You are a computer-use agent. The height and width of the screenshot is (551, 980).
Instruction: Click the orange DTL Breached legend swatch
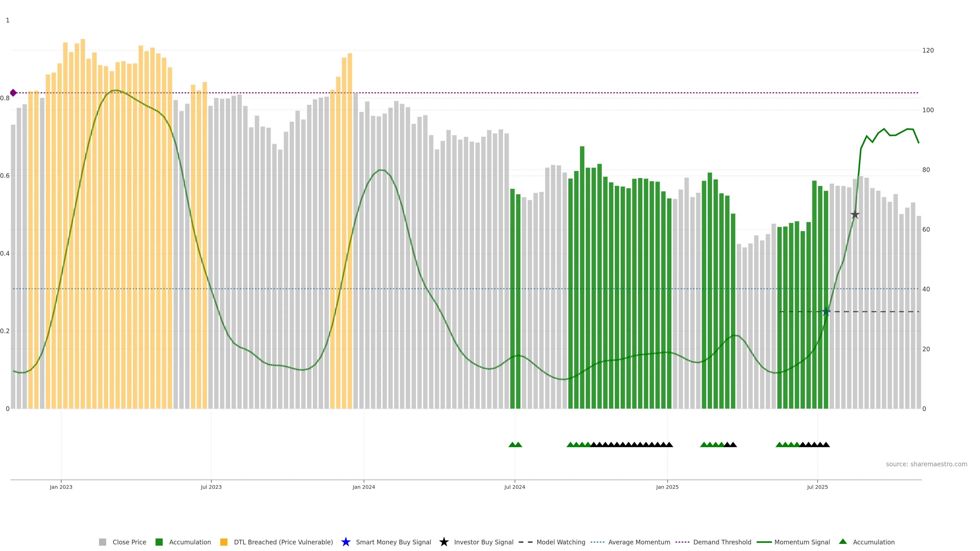coord(224,542)
